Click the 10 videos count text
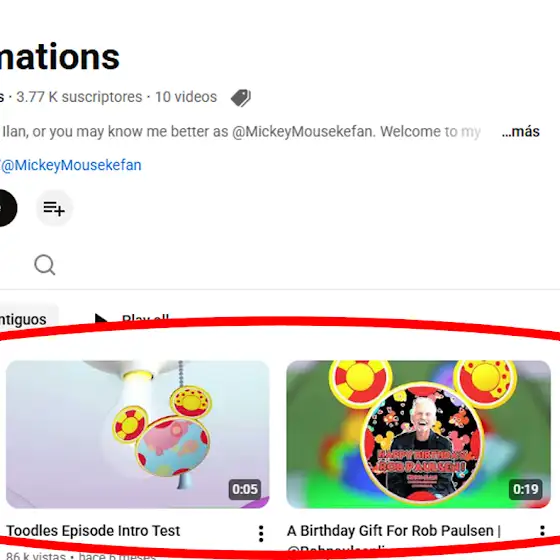 click(186, 97)
